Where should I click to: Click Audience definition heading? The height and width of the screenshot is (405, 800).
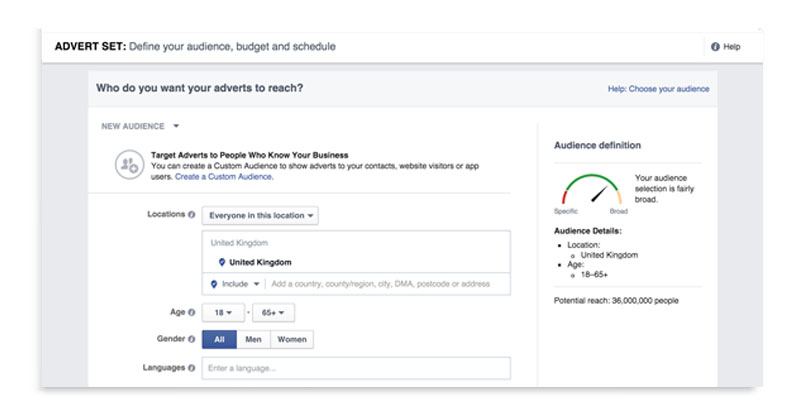coord(597,145)
